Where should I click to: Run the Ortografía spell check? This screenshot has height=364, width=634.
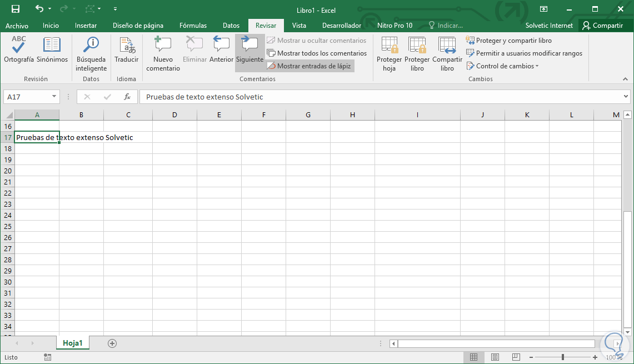18,49
